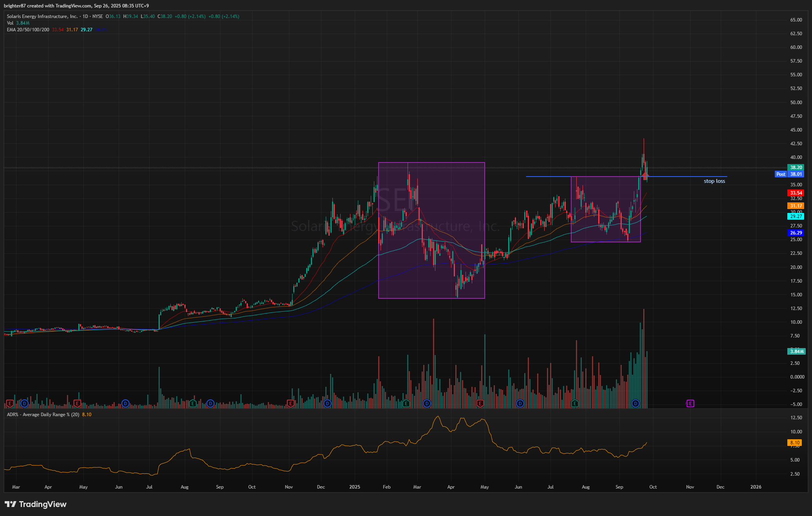Click the EMA 20/50/100/200 indicator legend
812x516 pixels.
pos(28,30)
